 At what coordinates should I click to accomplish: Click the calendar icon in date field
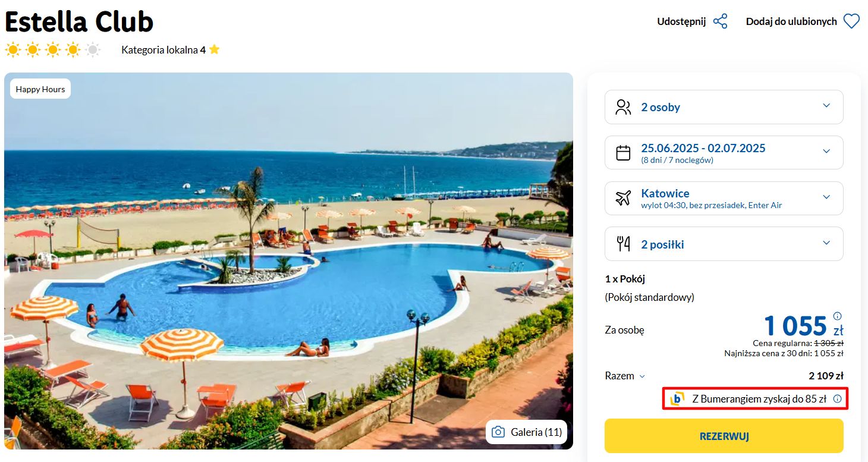click(623, 153)
